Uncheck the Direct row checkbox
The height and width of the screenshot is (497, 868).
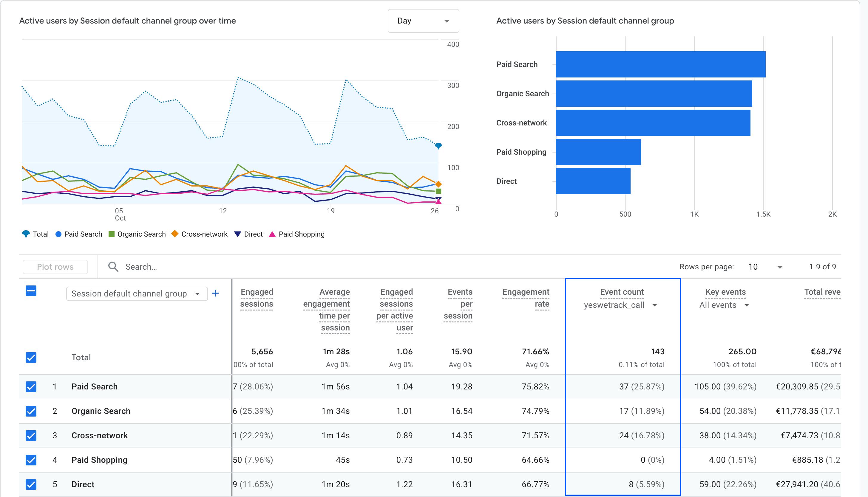31,484
